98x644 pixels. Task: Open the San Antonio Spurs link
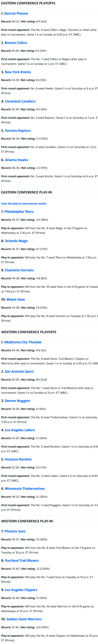(19, 371)
